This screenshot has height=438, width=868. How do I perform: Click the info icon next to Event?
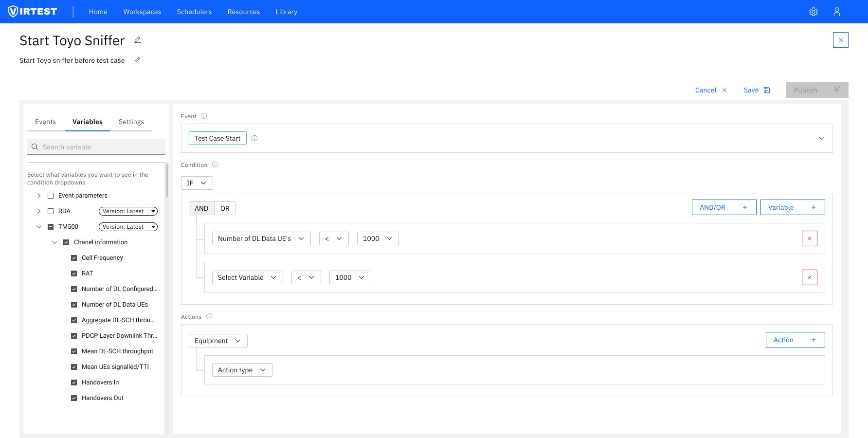[x=203, y=116]
